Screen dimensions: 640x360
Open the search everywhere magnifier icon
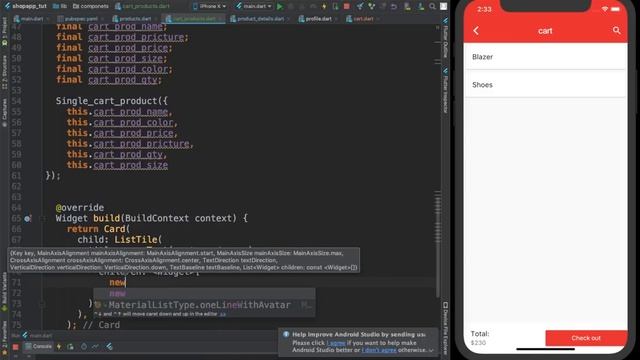[x=432, y=7]
